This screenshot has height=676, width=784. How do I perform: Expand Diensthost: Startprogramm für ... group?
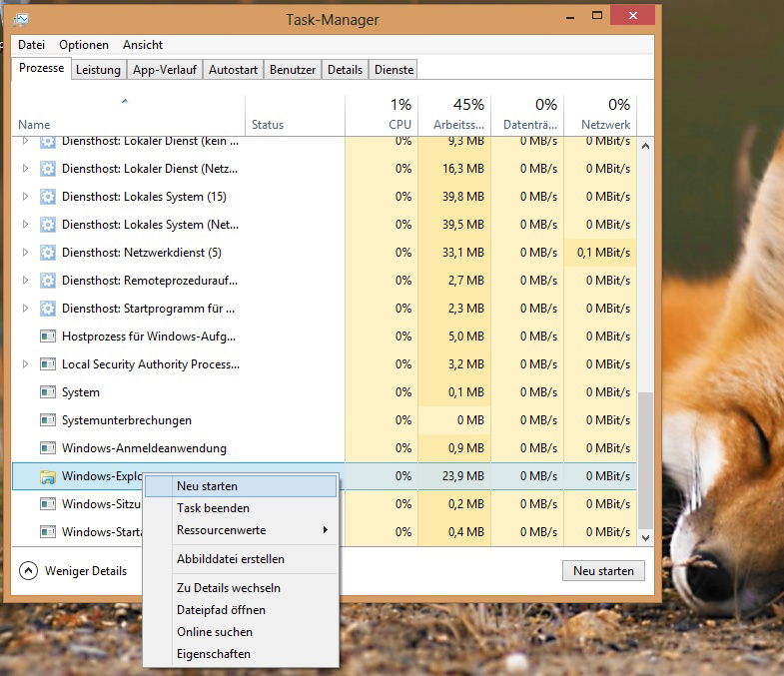pyautogui.click(x=25, y=309)
